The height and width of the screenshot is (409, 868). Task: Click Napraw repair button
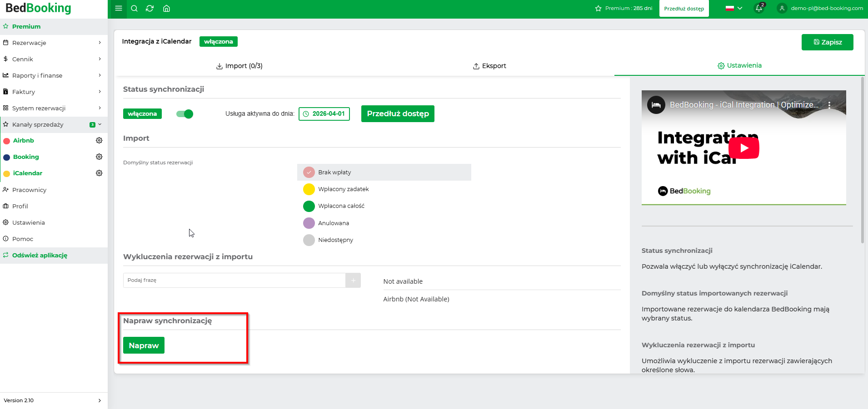(144, 345)
